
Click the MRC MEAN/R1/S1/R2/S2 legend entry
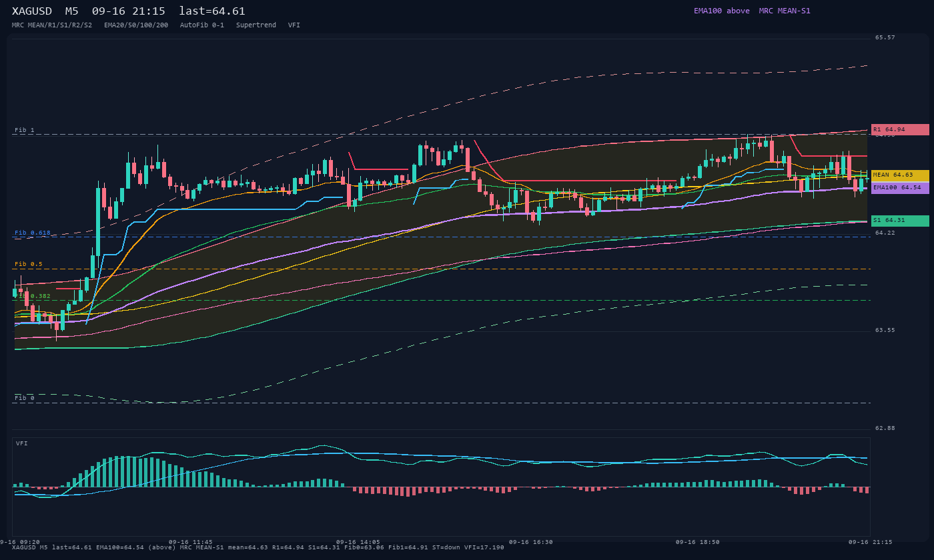click(52, 25)
